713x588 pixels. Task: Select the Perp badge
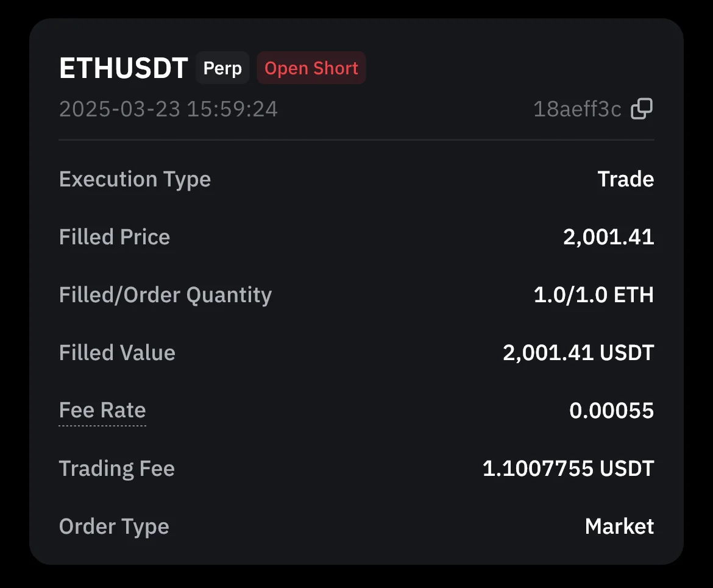[222, 68]
